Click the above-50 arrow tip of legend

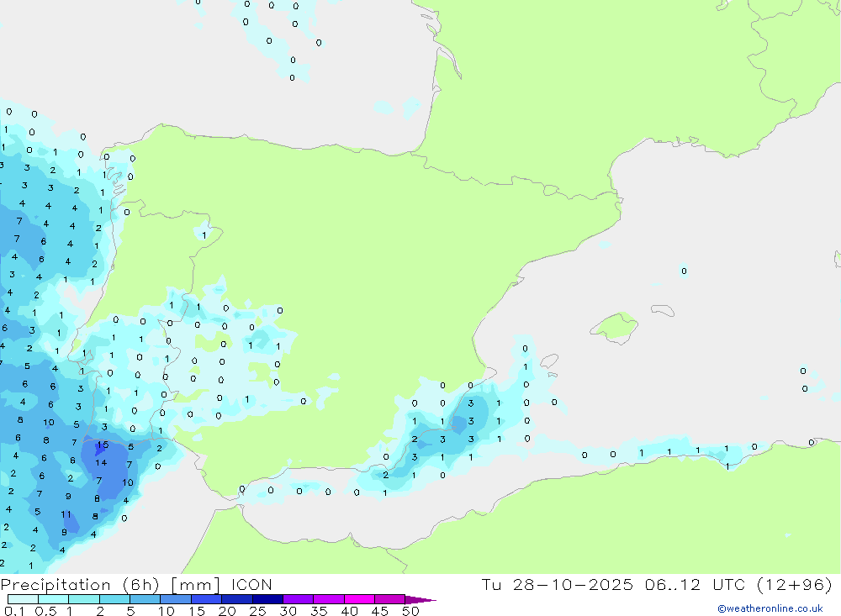click(421, 600)
